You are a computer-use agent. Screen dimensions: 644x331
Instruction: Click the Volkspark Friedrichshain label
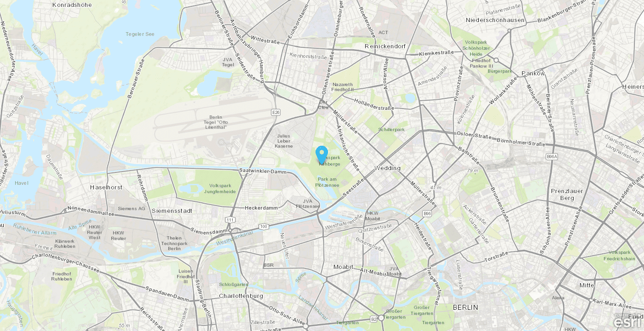click(620, 255)
